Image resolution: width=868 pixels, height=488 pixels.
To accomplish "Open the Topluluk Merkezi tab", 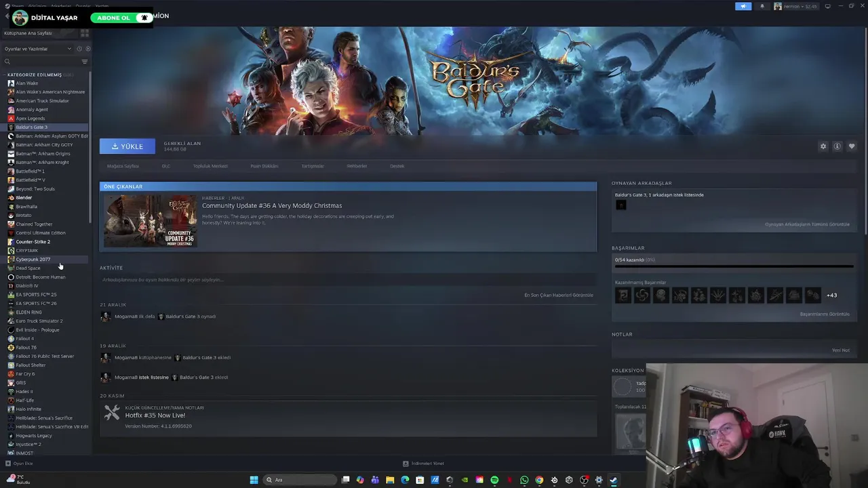I will pos(210,166).
